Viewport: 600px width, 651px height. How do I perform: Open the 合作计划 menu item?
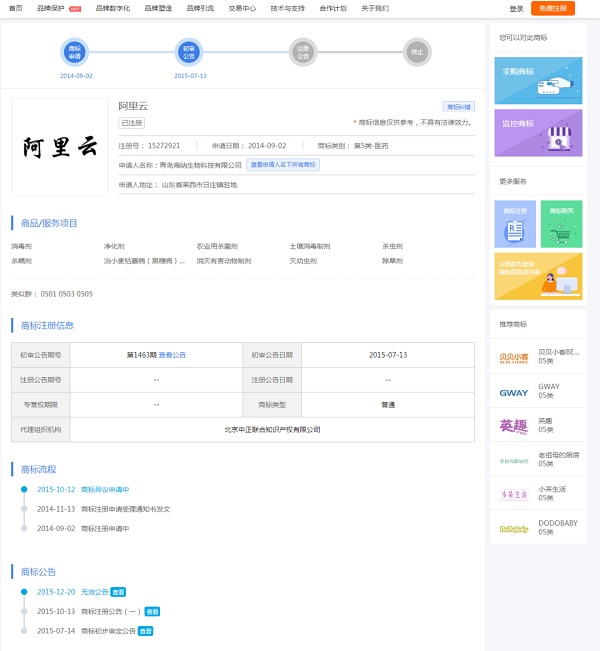click(x=333, y=8)
